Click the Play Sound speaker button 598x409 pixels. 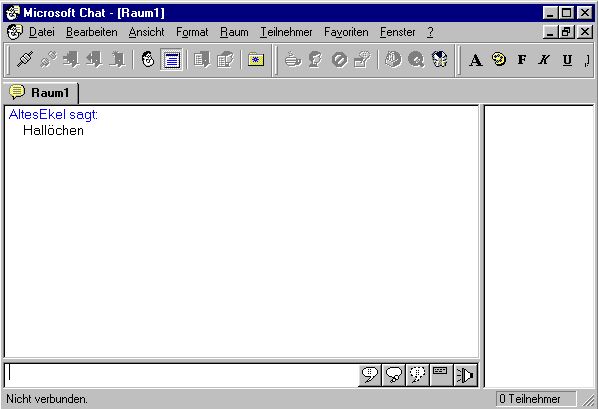(465, 375)
